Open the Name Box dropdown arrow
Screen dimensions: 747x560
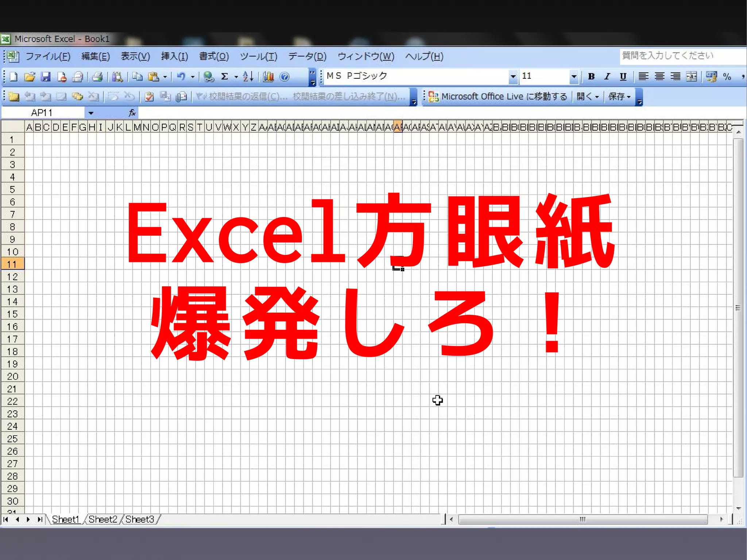point(91,113)
